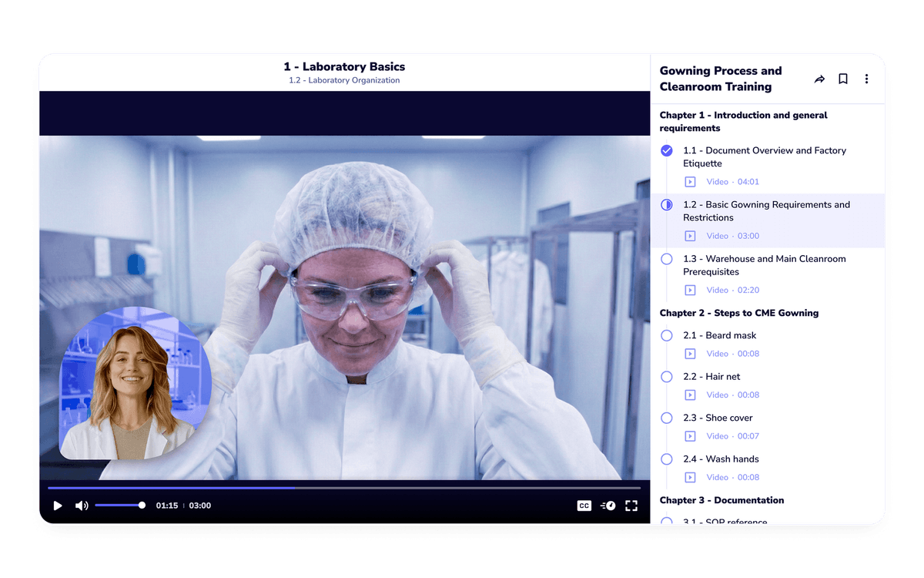The width and height of the screenshot is (924, 578).
Task: Adjust the volume slider
Action: [x=119, y=506]
